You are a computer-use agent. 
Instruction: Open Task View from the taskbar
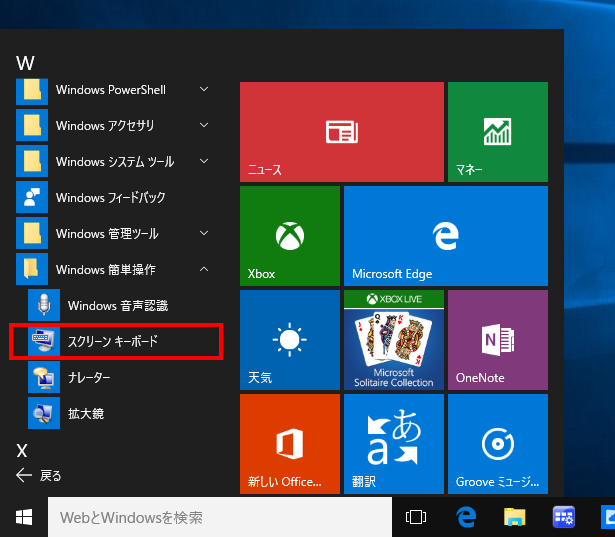coord(416,517)
